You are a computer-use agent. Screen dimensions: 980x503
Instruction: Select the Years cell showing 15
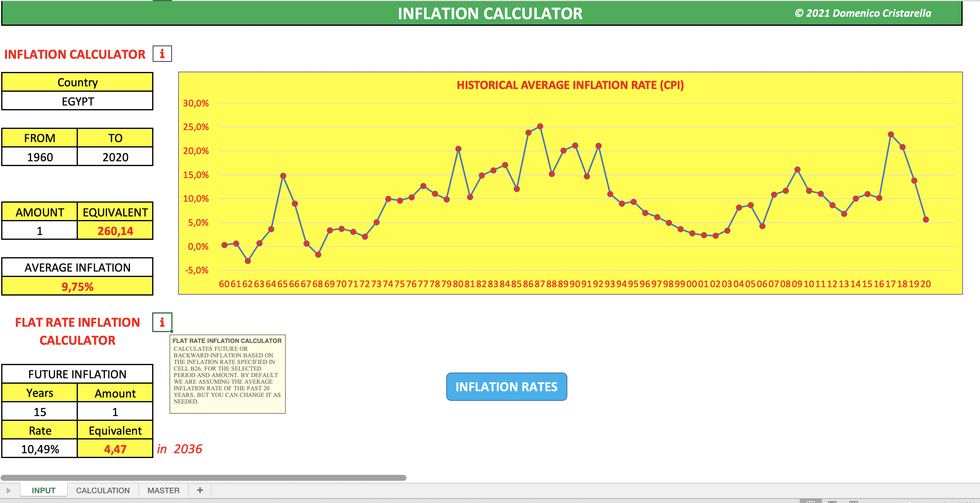pyautogui.click(x=39, y=411)
